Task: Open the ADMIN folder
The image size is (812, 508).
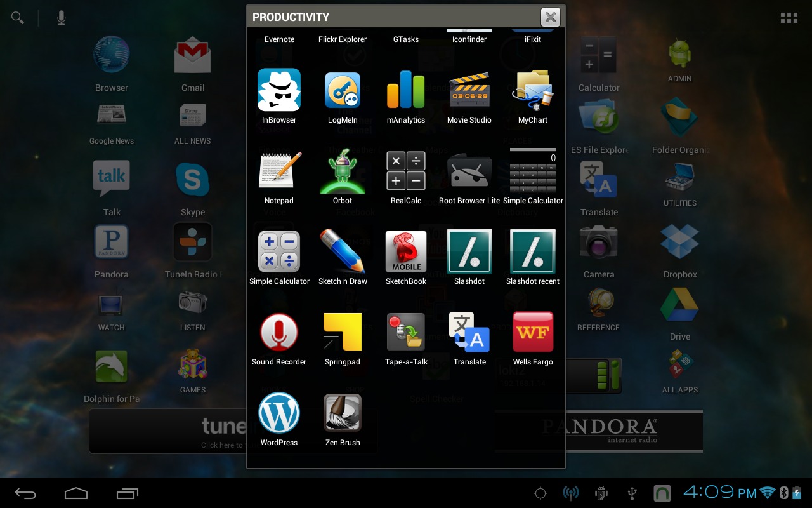Action: (x=680, y=60)
